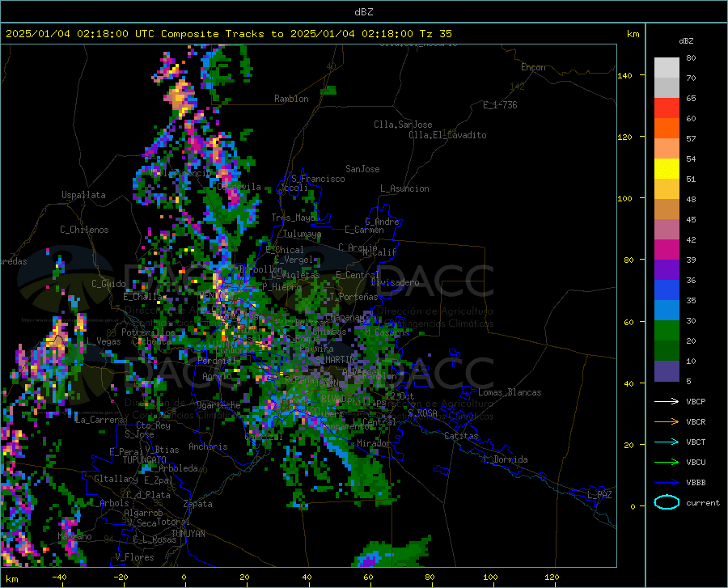
Task: Click the 'VBBB' legend label
Action: click(696, 482)
